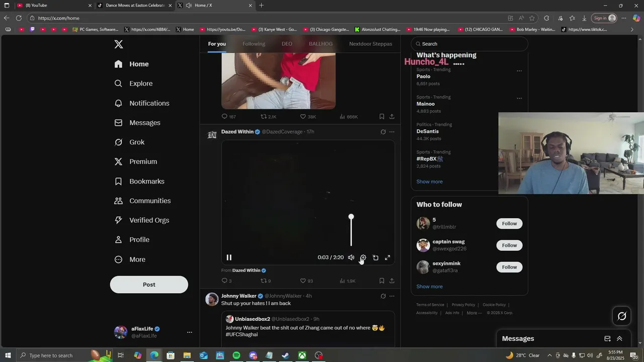This screenshot has width=644, height=362.
Task: Reply to the Dazed Within post
Action: pos(226,281)
